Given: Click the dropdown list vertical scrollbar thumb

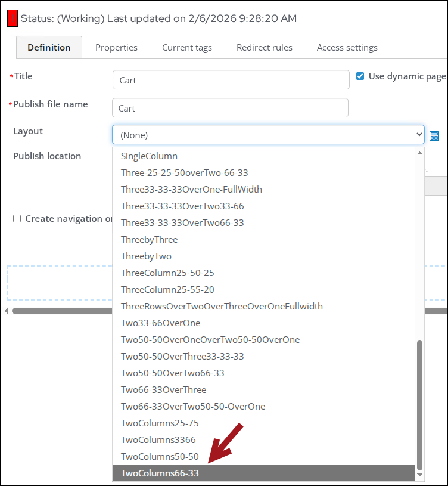Looking at the screenshot, I should pos(419,404).
